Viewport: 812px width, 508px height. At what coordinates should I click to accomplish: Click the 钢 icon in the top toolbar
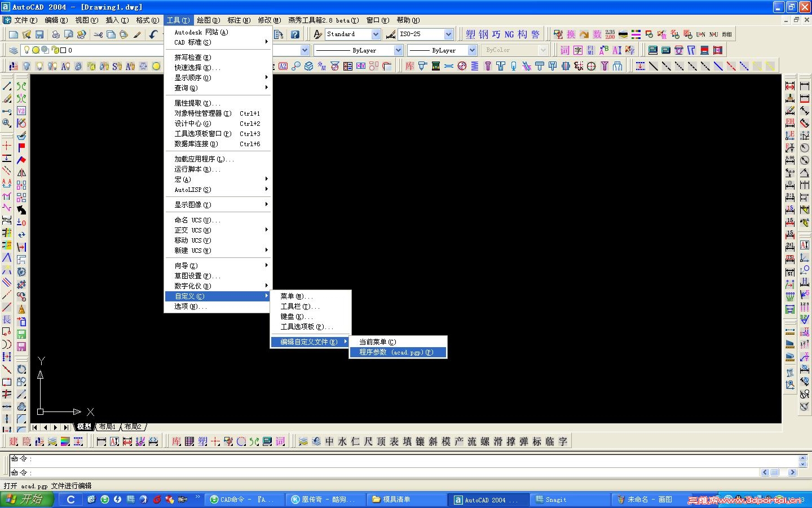click(x=483, y=34)
